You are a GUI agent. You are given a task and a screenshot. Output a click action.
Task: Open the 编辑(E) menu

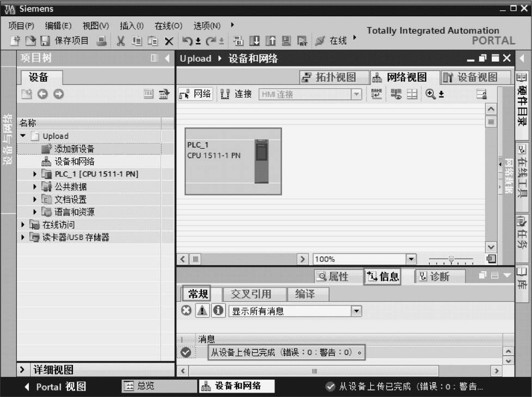(x=58, y=26)
